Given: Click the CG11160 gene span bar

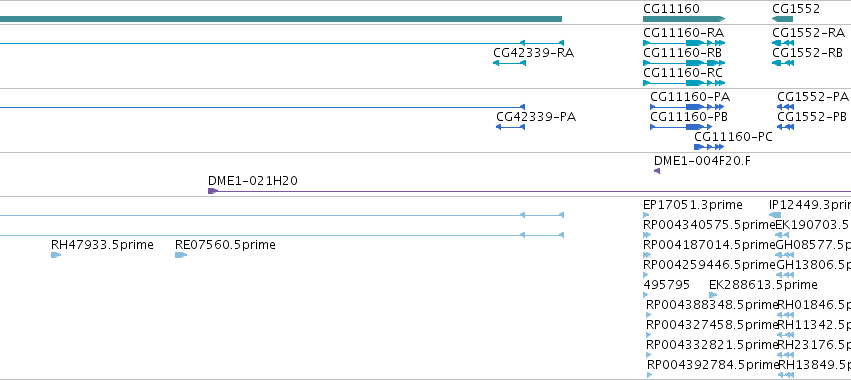Looking at the screenshot, I should click(684, 19).
